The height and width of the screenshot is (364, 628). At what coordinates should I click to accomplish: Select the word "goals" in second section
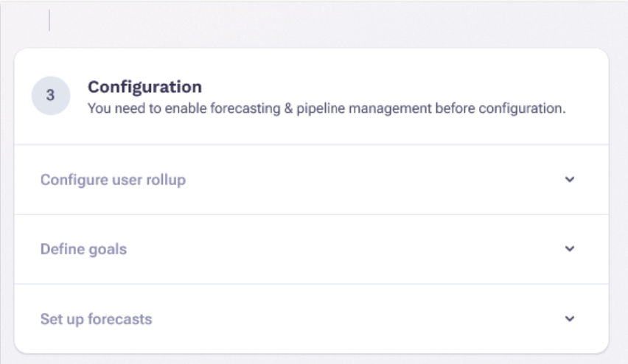tap(108, 249)
